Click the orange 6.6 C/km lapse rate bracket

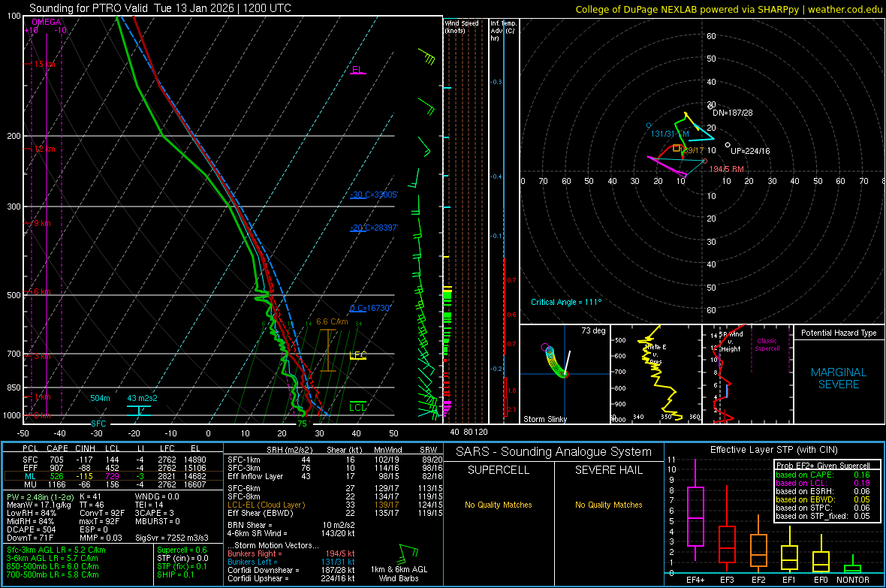click(x=327, y=351)
